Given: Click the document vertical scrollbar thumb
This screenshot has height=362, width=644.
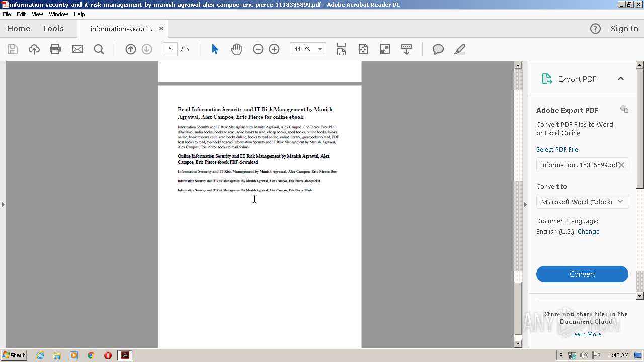Looking at the screenshot, I should click(518, 309).
